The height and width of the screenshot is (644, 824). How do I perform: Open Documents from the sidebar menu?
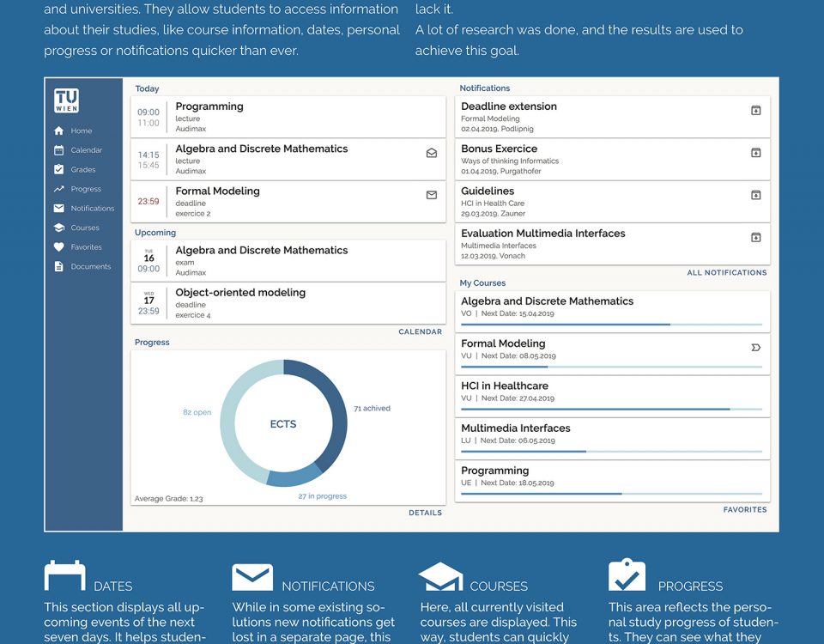tap(90, 267)
